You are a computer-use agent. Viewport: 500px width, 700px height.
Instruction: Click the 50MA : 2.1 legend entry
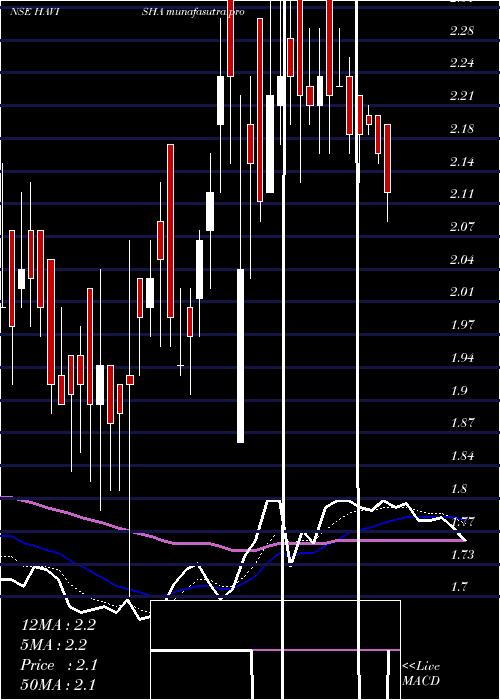coord(58,684)
